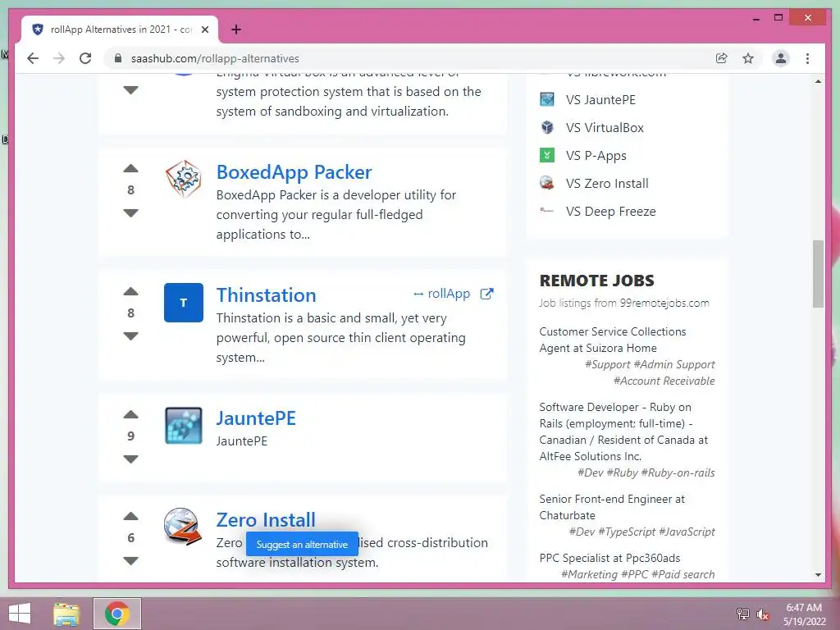Bookmark this page with star
Screen dimensions: 840x630
tap(748, 58)
